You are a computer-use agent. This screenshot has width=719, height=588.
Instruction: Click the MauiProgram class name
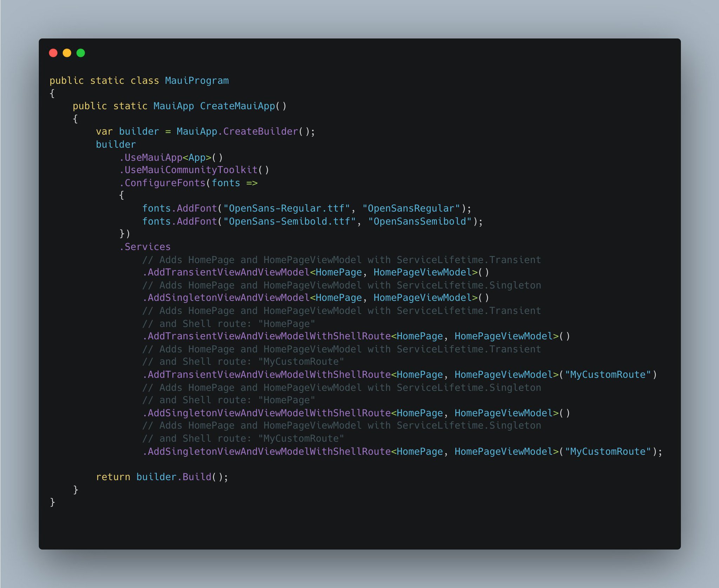click(x=197, y=80)
